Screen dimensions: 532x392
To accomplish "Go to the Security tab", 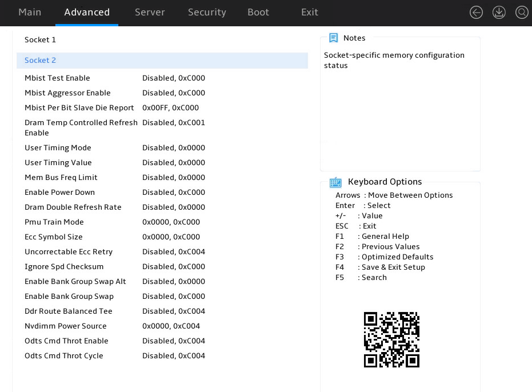I will click(207, 12).
